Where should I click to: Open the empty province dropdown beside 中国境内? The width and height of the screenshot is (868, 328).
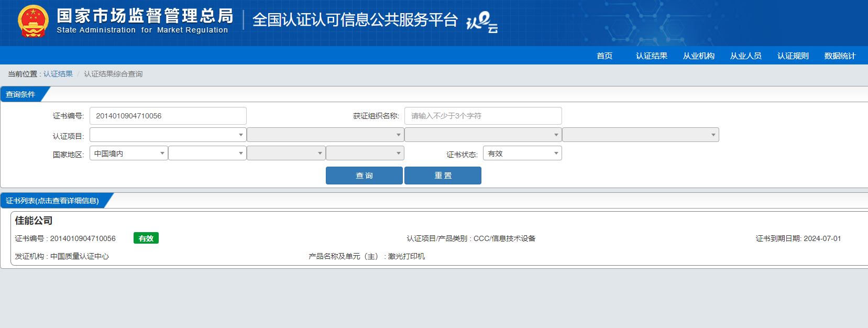click(207, 153)
